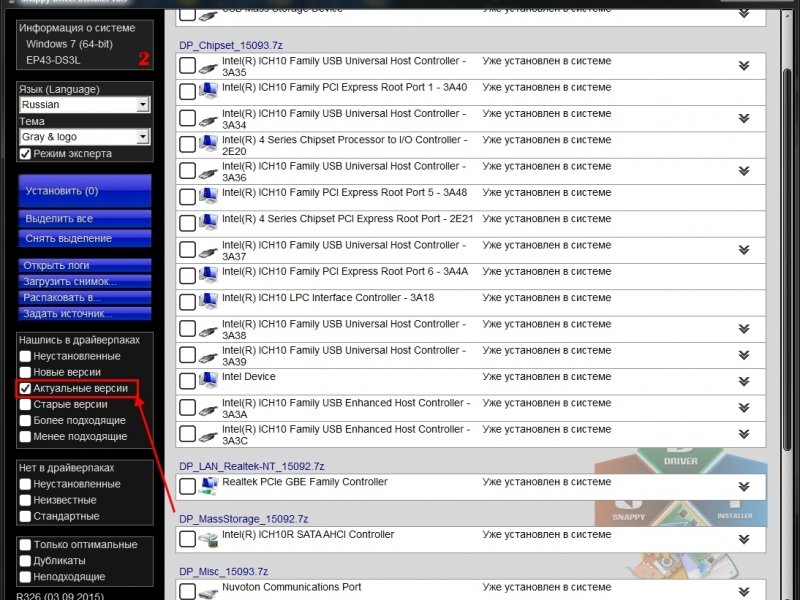Click the vertical scrollbar of the driver list
This screenshot has width=800, height=600.
point(787,260)
